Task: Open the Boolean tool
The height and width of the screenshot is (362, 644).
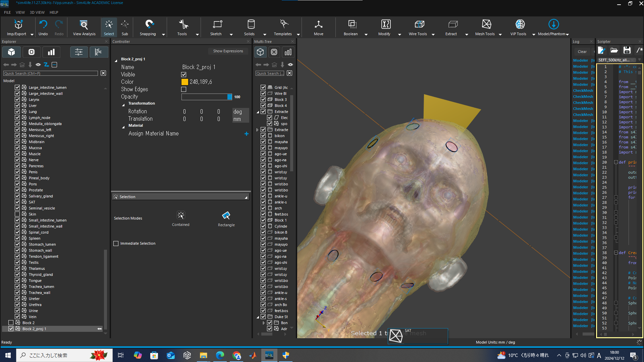Action: pyautogui.click(x=351, y=27)
